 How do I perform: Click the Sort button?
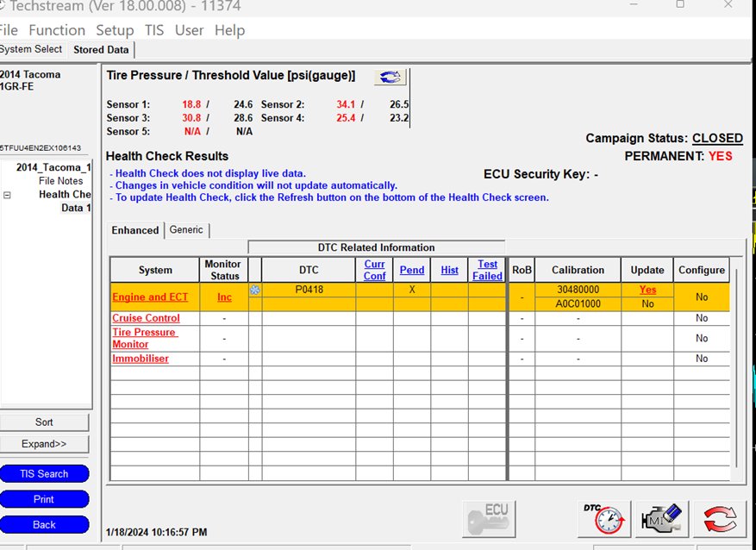pos(44,422)
